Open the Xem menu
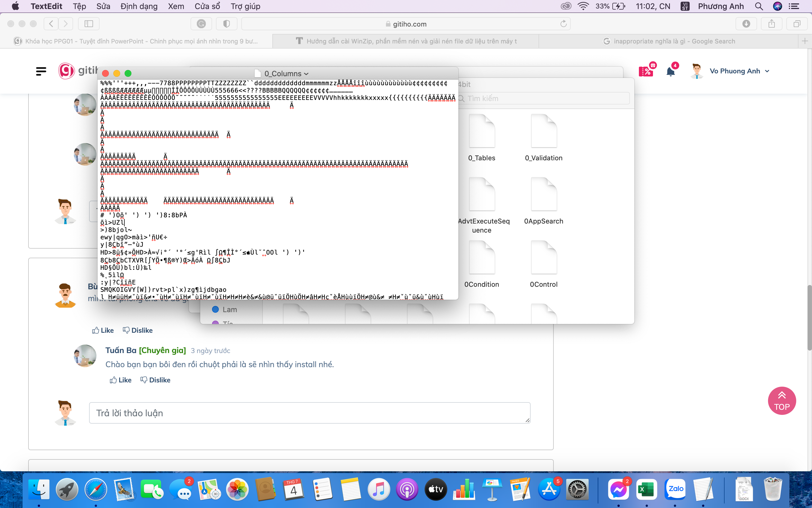This screenshot has width=812, height=508. click(x=176, y=6)
